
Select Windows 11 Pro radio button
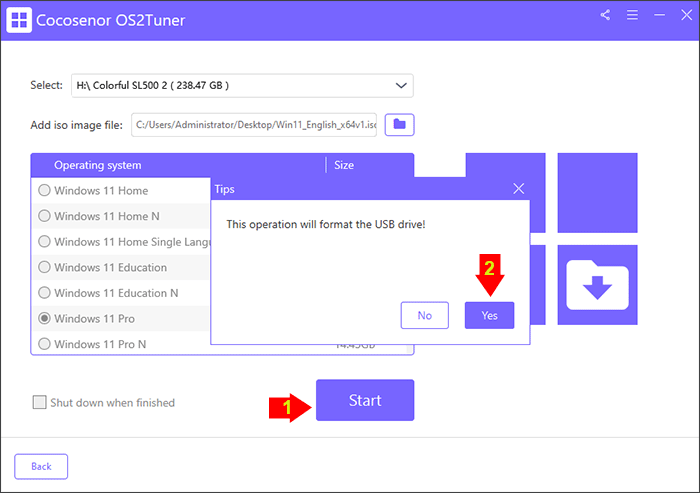[x=44, y=318]
